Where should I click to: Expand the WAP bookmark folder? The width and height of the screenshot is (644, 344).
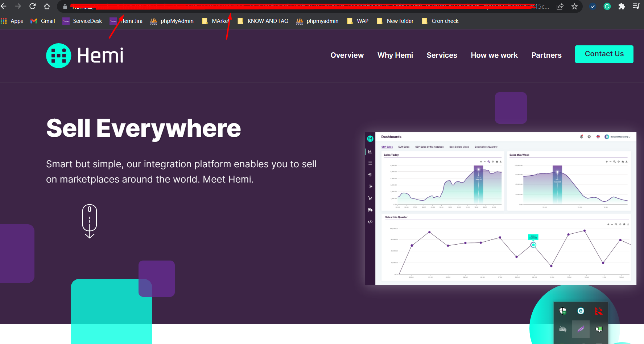358,21
